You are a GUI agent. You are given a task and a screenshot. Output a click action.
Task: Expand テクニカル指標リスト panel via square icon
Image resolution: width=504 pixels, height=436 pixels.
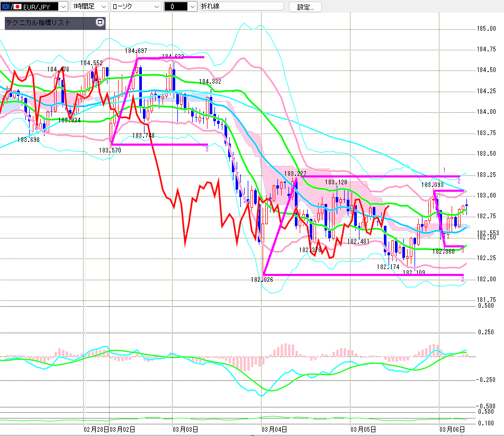pyautogui.click(x=100, y=23)
